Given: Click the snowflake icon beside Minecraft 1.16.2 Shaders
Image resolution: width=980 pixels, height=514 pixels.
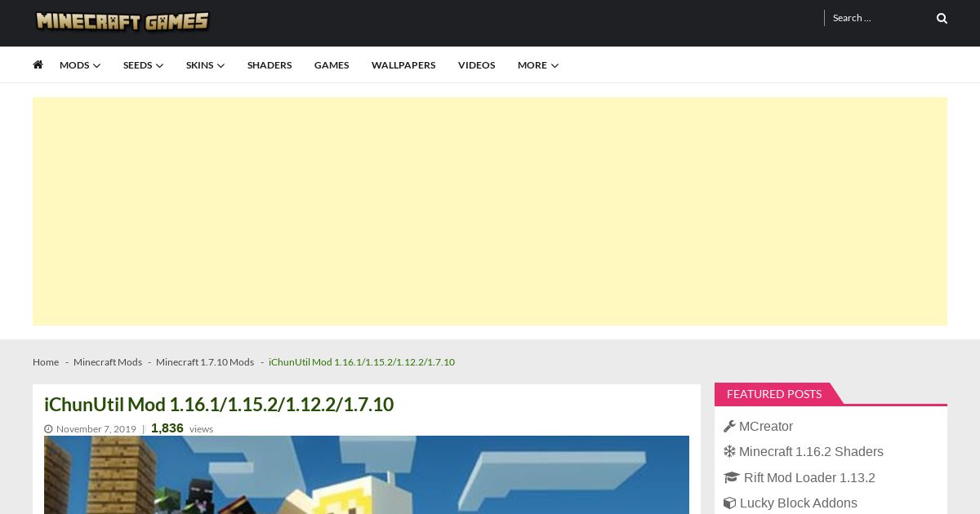Looking at the screenshot, I should click(x=729, y=452).
